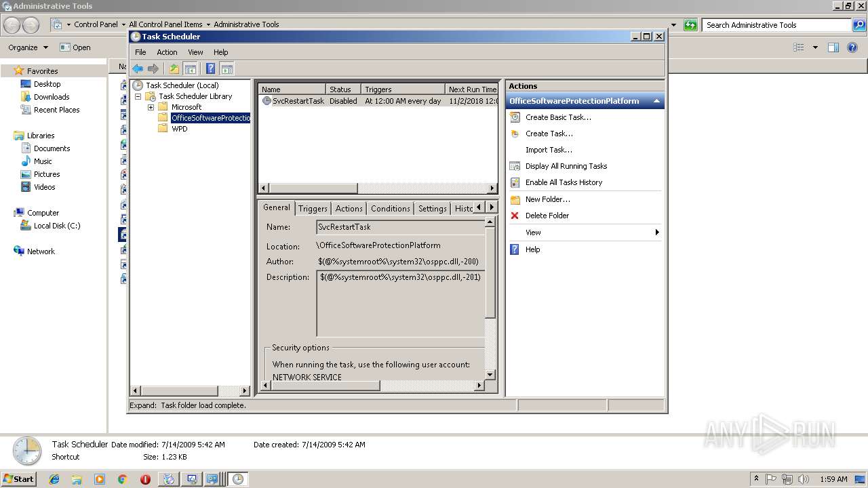868x488 pixels.
Task: Click the Task Scheduler clock taskbar button
Action: click(238, 479)
